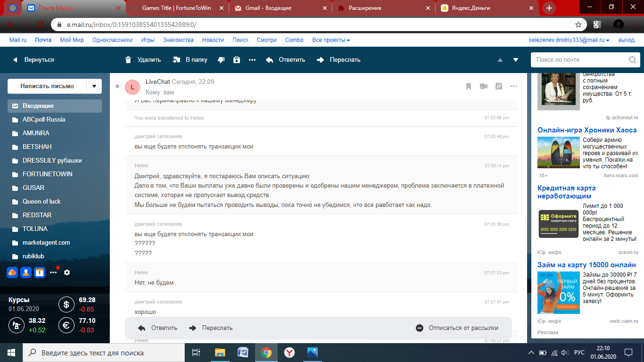Click the trash Delete icon in mail toolbar
This screenshot has height=362, width=644.
(128, 60)
